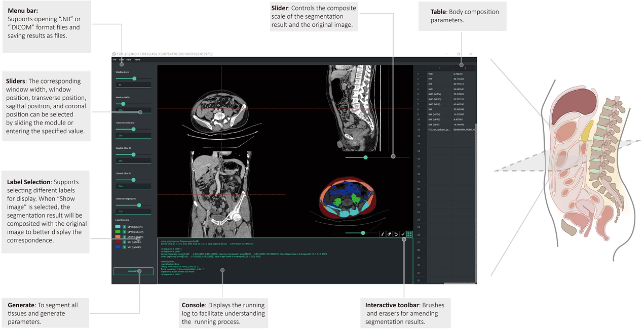Select the brush tool in segmentation toolbar
The width and height of the screenshot is (644, 330).
click(383, 234)
